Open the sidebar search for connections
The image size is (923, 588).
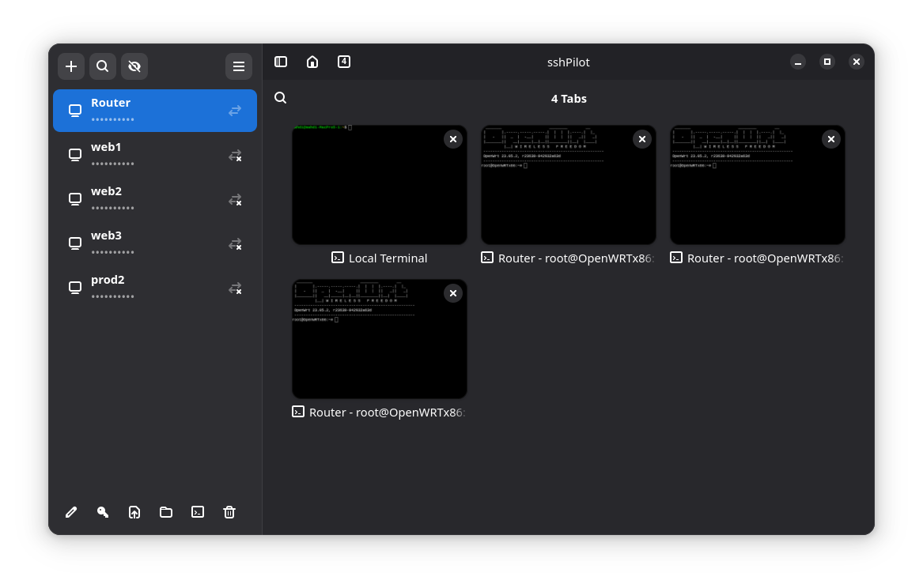[x=103, y=66]
